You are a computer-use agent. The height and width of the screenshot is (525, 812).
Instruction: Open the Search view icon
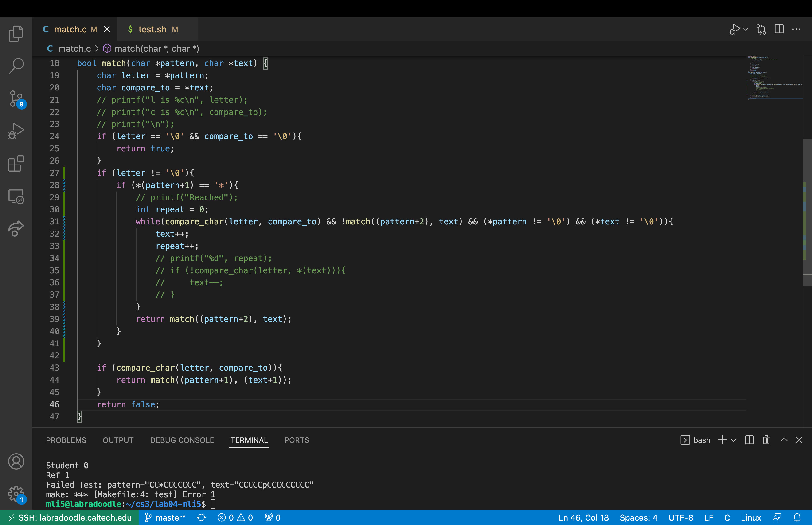[x=16, y=66]
